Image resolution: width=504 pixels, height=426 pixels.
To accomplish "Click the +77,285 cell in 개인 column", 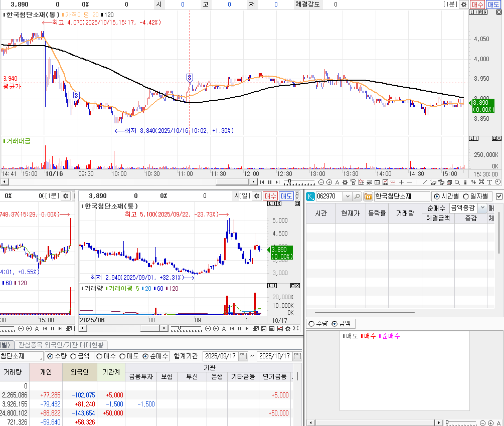I will [x=50, y=395].
